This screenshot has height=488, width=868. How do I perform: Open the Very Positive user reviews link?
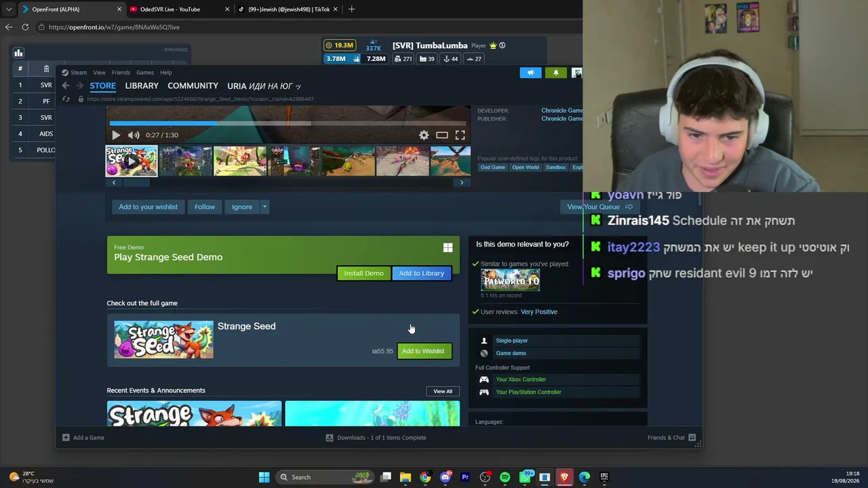tap(539, 312)
